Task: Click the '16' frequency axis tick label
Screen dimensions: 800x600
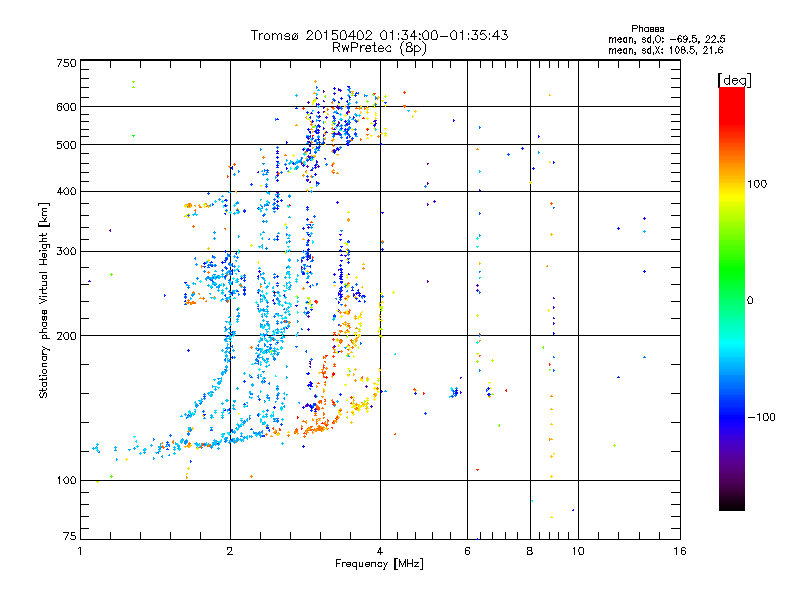Action: [680, 551]
